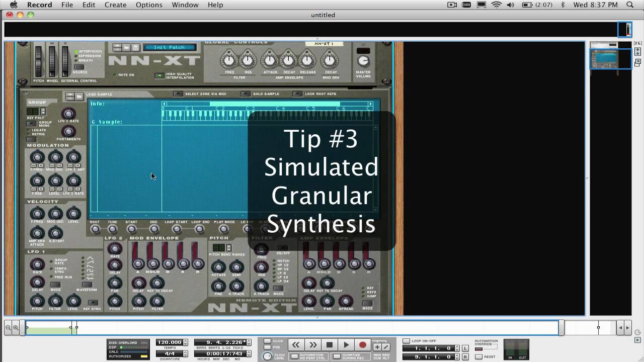
Task: Click the New Alt pencil button
Action: (386, 347)
